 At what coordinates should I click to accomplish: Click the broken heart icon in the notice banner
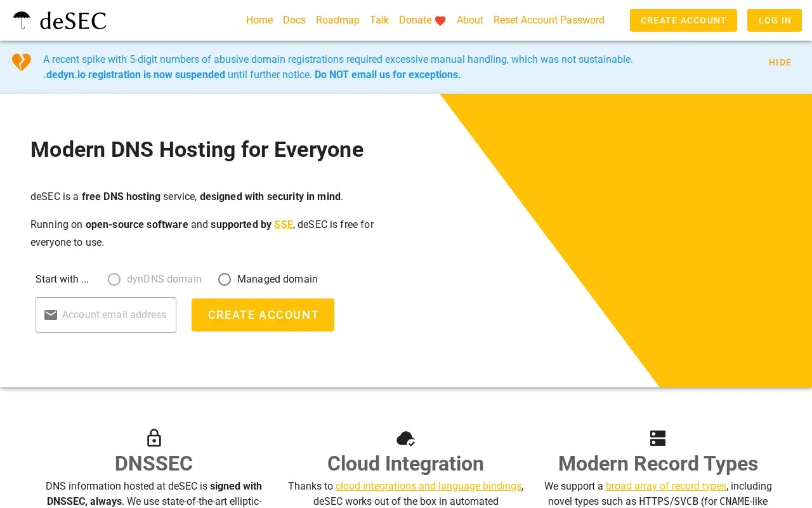pos(22,62)
